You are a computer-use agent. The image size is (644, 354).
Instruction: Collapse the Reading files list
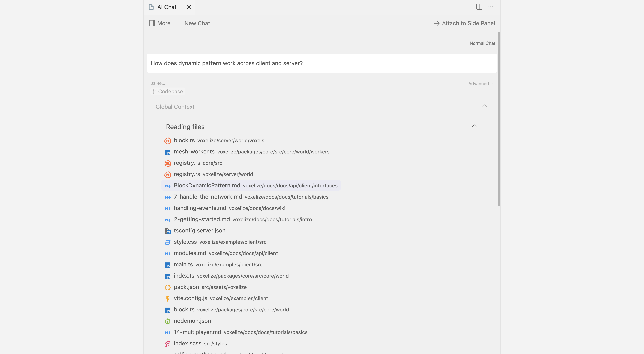point(474,126)
